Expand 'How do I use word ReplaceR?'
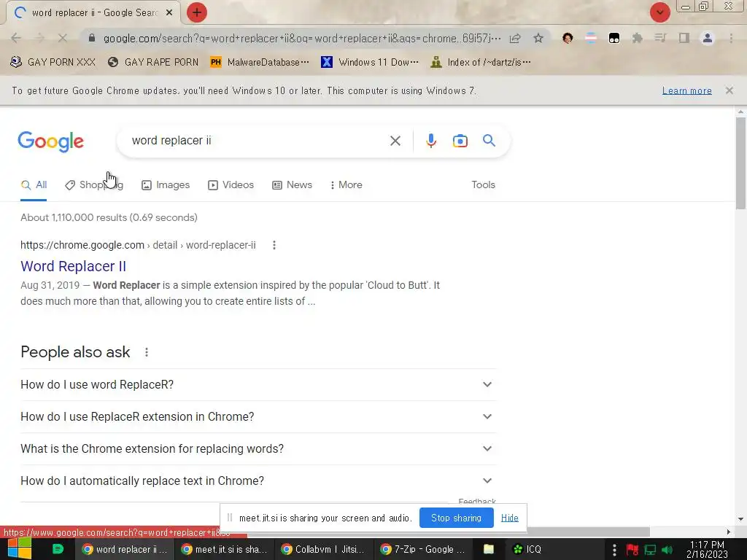Screen dimensions: 747x560 (x=258, y=385)
